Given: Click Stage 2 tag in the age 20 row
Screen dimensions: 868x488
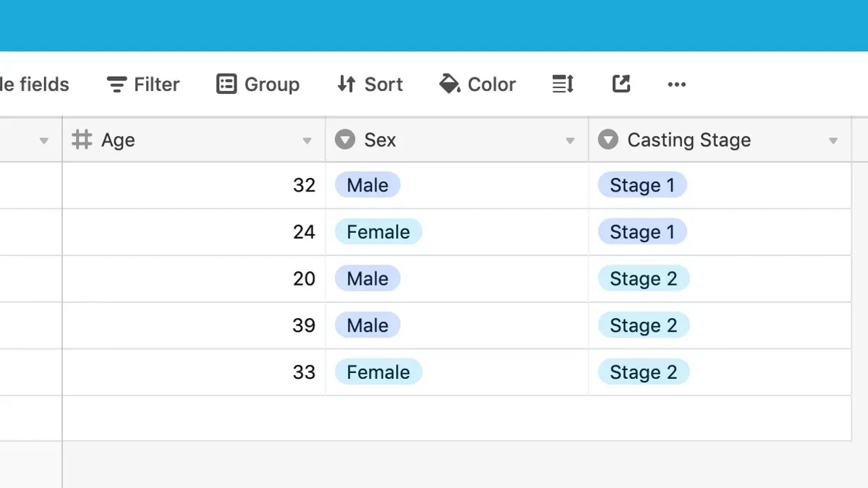Looking at the screenshot, I should (x=644, y=279).
